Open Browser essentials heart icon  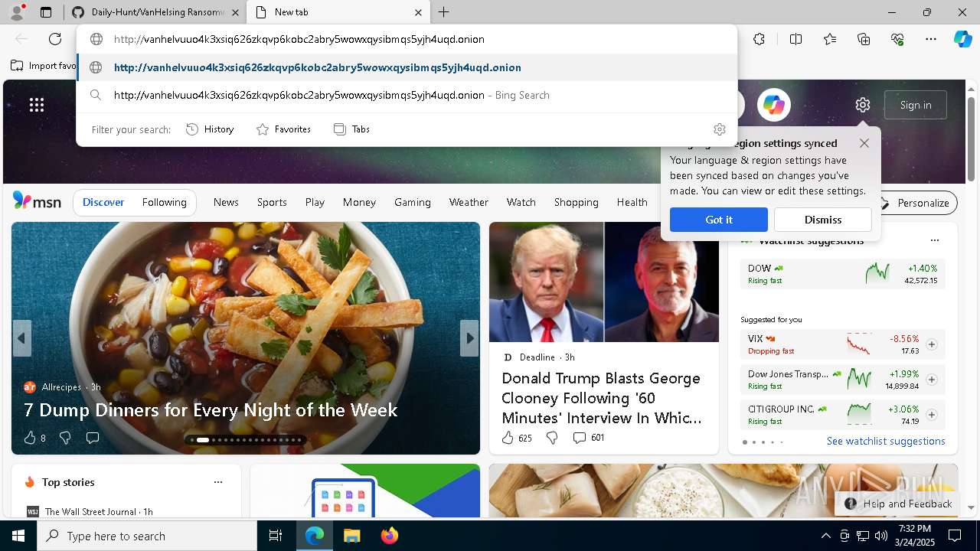(897, 39)
